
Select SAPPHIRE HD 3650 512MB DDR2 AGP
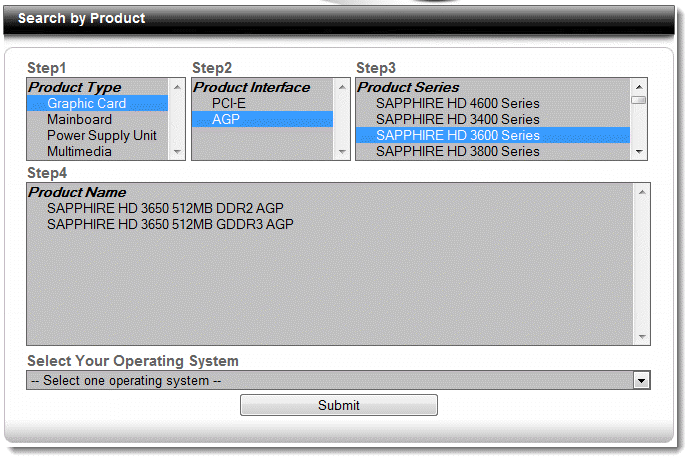330,208
